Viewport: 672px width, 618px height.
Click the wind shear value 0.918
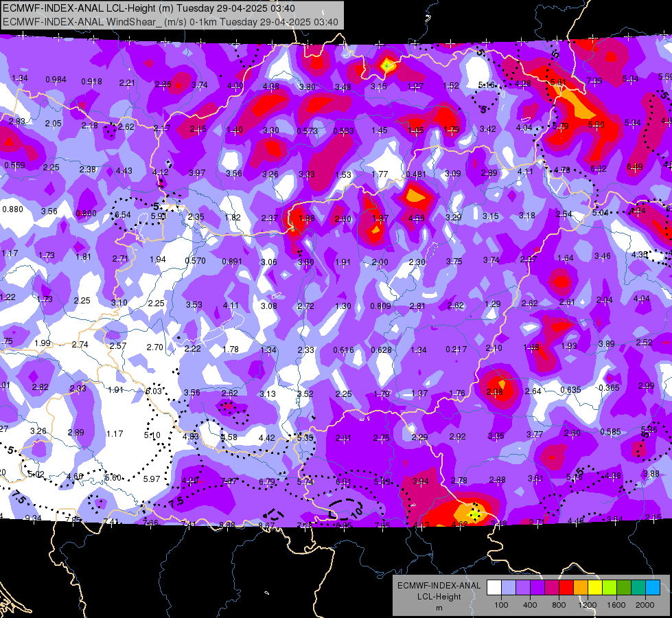tap(91, 82)
